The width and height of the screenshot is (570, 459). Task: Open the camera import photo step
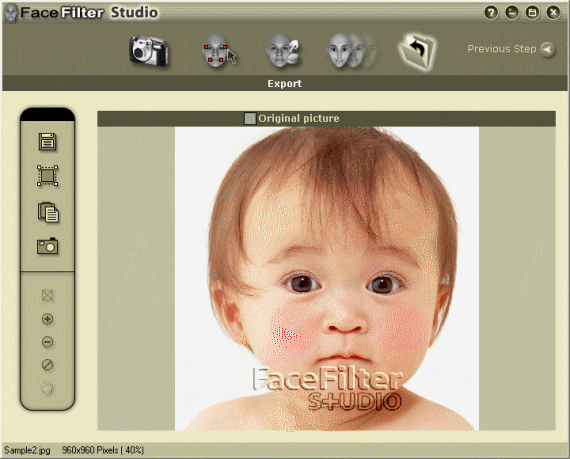[149, 50]
